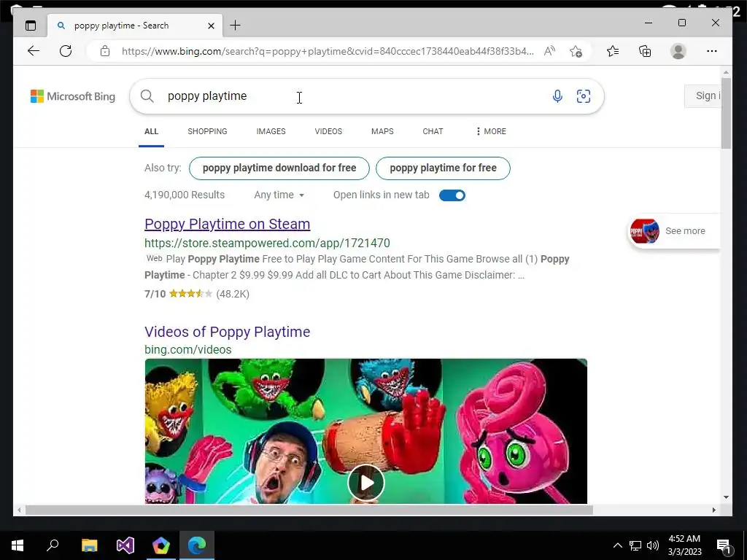
Task: Click the '4,190,000 Results' count text
Action: click(x=185, y=195)
